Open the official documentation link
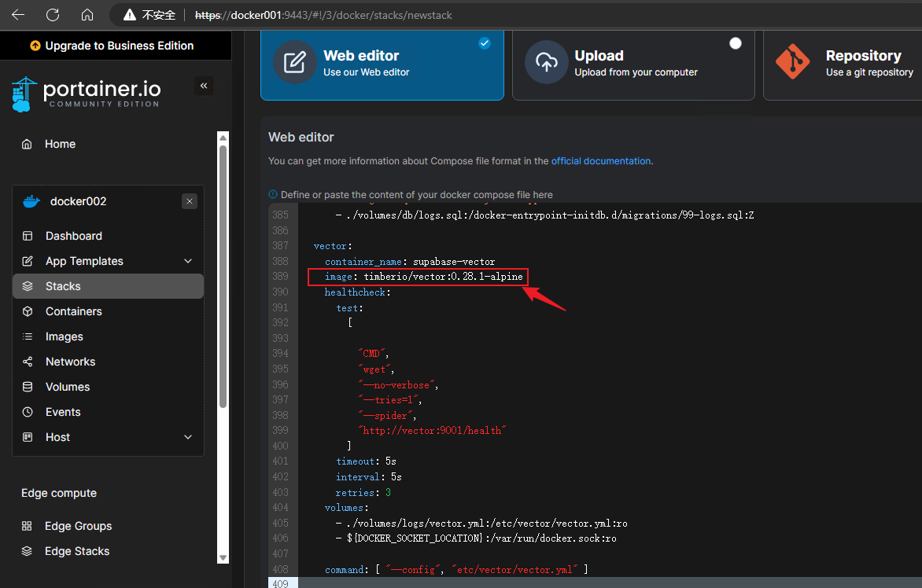The width and height of the screenshot is (922, 588). click(x=600, y=160)
